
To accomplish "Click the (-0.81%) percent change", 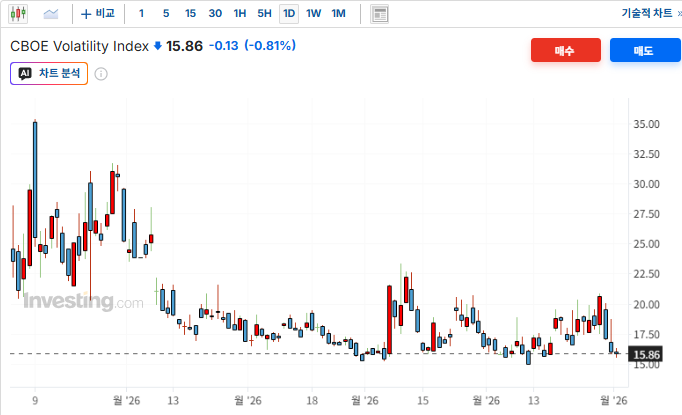I will point(270,46).
